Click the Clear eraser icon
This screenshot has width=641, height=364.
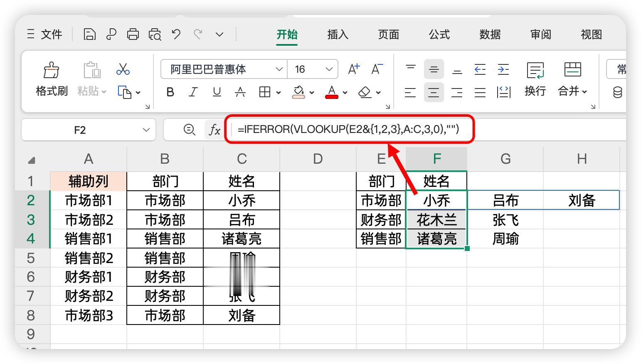[x=365, y=92]
